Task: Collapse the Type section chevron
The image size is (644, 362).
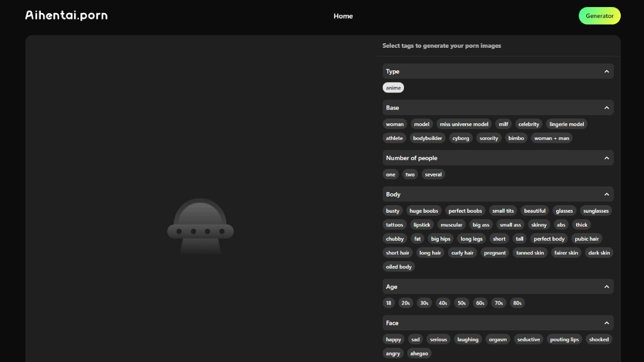Action: coord(606,71)
